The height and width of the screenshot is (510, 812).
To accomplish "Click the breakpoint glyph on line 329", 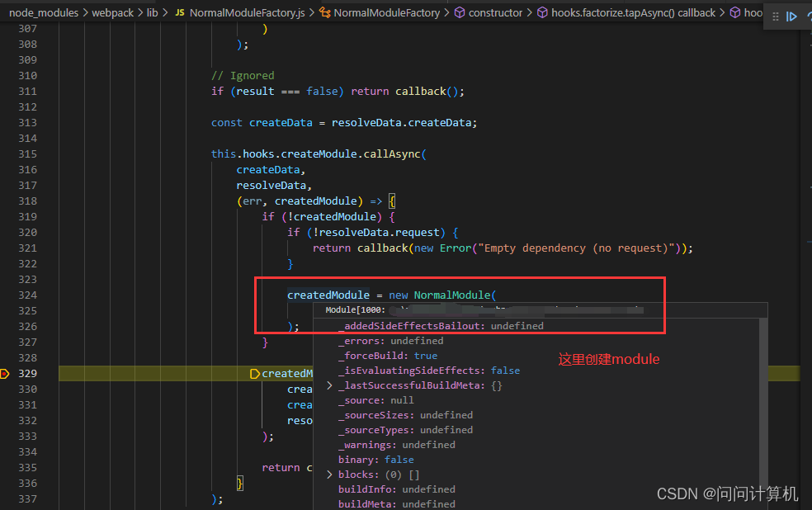I will 5,373.
